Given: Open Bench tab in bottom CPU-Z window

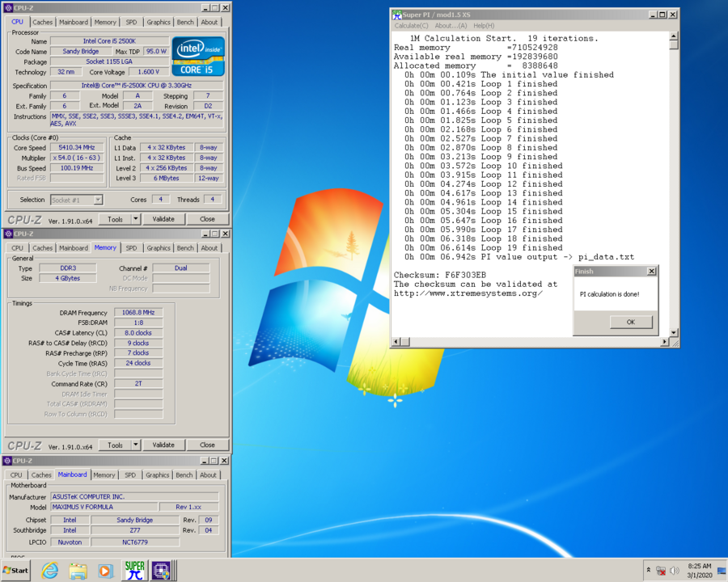Looking at the screenshot, I should (184, 474).
